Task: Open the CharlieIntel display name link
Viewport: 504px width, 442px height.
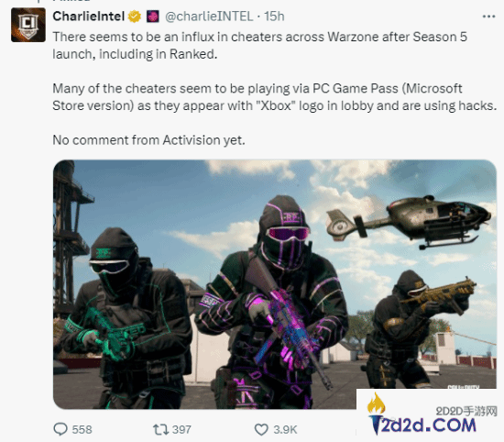Action: [88, 17]
